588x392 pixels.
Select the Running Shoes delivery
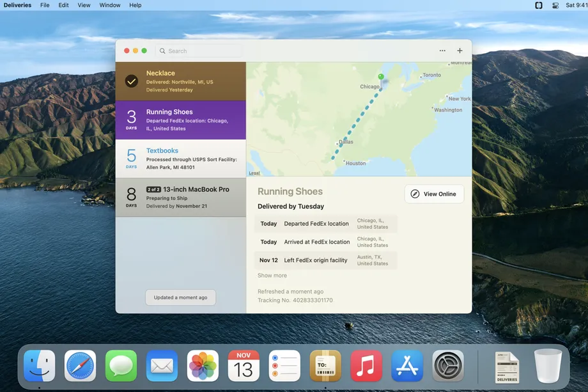click(x=181, y=120)
